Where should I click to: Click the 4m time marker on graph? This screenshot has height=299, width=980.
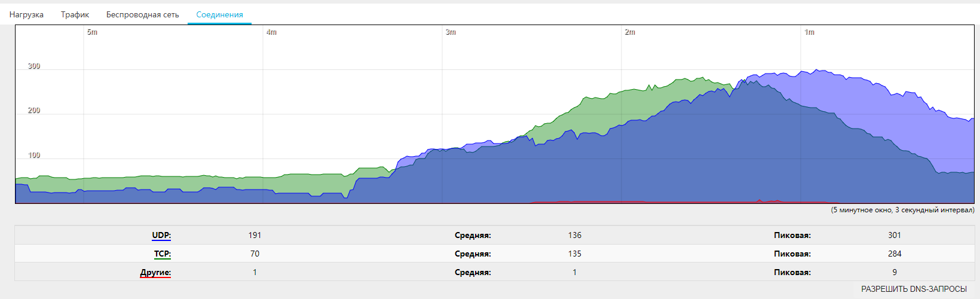[271, 32]
